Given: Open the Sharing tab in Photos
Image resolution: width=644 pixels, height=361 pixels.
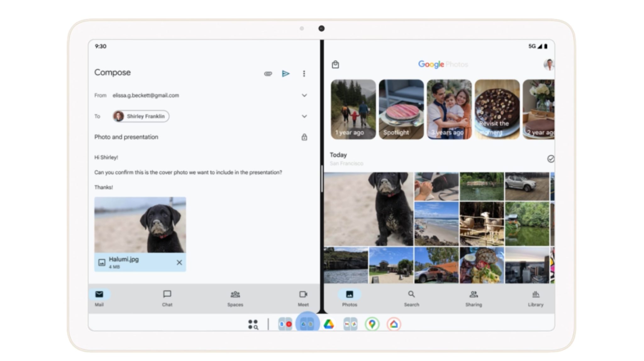Looking at the screenshot, I should [473, 298].
